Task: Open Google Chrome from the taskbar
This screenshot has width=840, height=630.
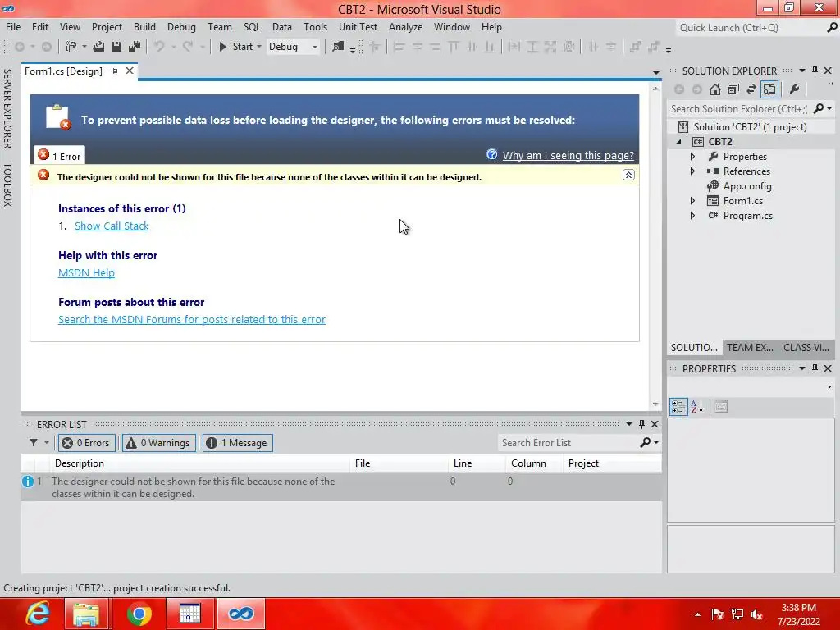Action: 139,614
